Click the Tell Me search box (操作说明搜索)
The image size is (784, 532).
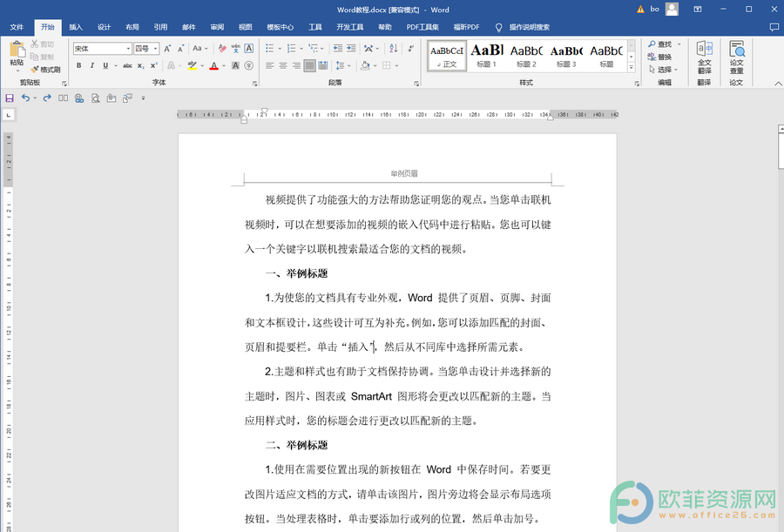(x=529, y=27)
